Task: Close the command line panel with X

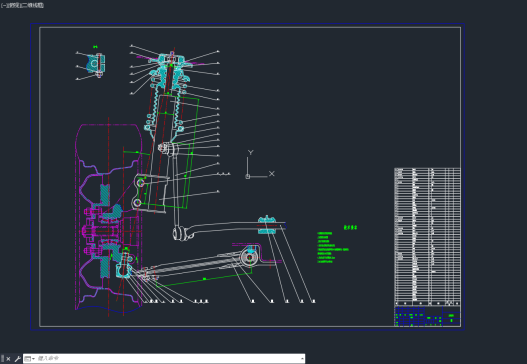Action: [8, 359]
